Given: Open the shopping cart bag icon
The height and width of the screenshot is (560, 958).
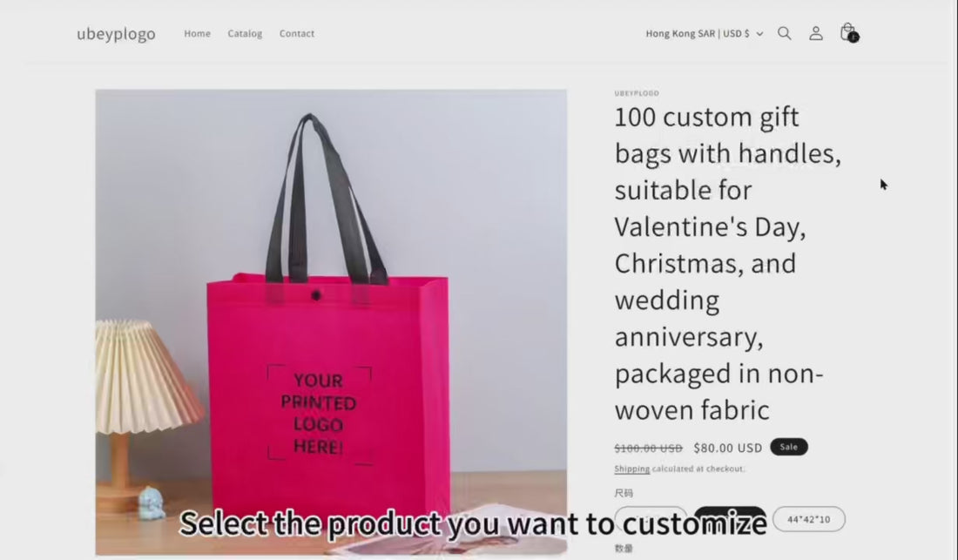Looking at the screenshot, I should coord(848,33).
